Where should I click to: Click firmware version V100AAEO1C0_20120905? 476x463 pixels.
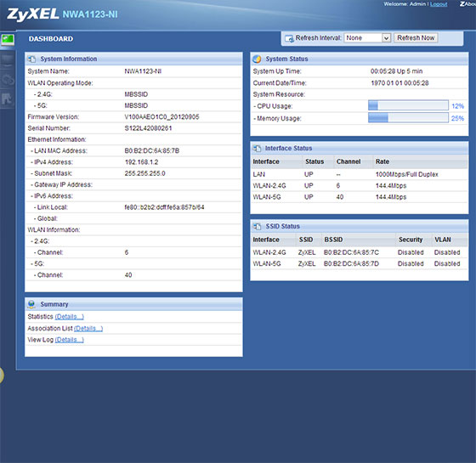[161, 117]
